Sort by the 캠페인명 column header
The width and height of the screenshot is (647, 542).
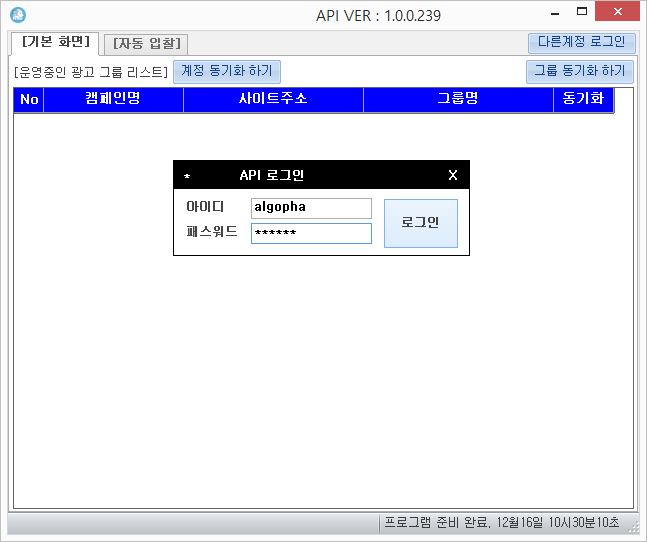tap(113, 100)
